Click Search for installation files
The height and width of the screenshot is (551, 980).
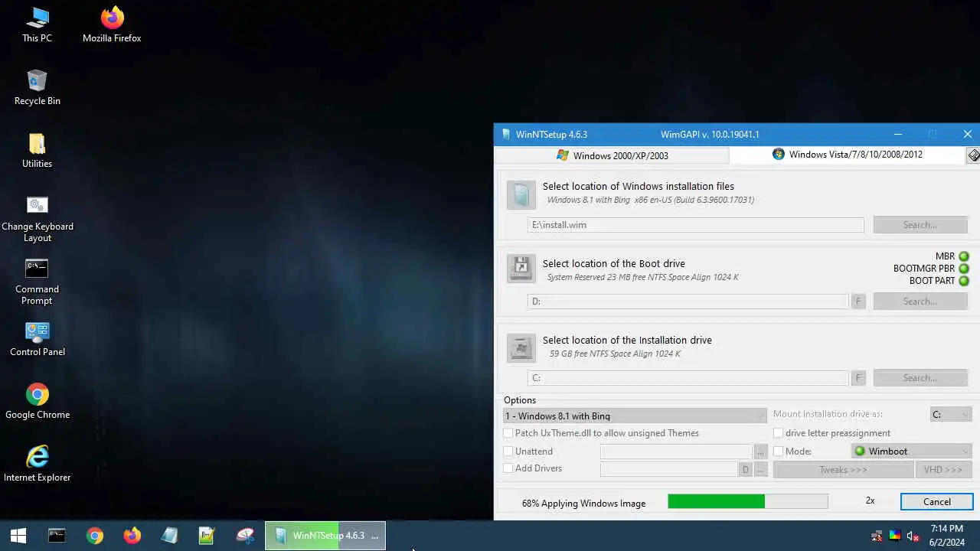pyautogui.click(x=920, y=225)
